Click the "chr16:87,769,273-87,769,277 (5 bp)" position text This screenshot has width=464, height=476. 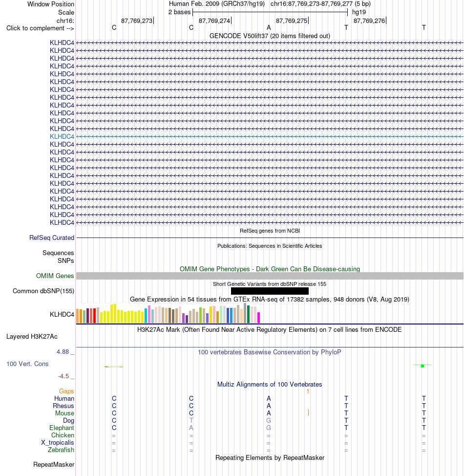[320, 4]
